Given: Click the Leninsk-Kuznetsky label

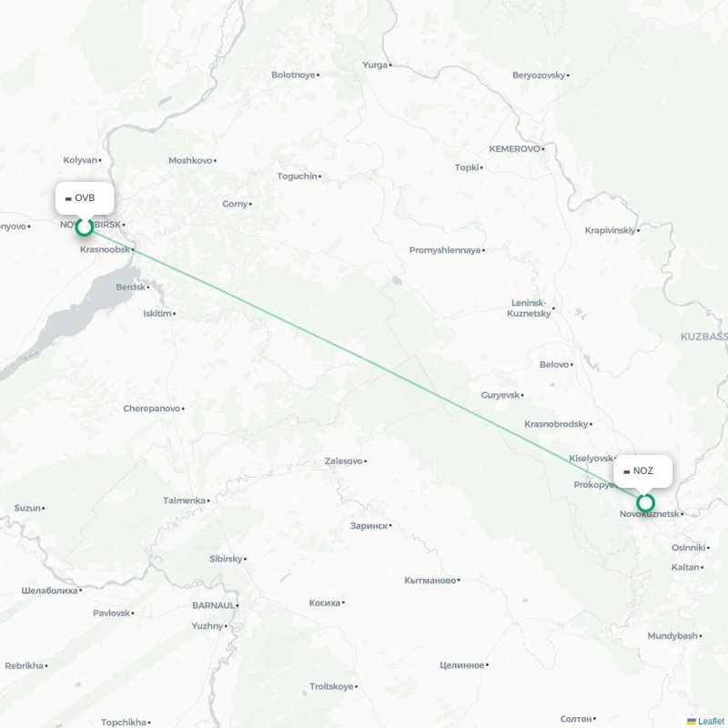Looking at the screenshot, I should pos(529,308).
